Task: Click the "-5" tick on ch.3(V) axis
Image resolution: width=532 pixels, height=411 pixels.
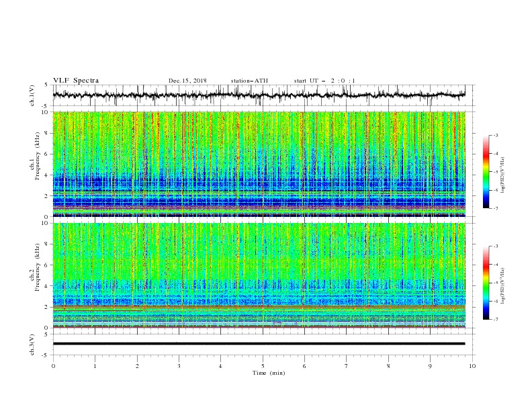Action: pyautogui.click(x=45, y=355)
